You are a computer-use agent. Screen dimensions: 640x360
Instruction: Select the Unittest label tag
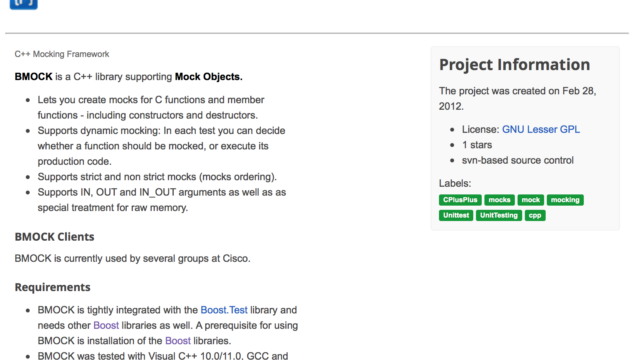click(x=456, y=215)
